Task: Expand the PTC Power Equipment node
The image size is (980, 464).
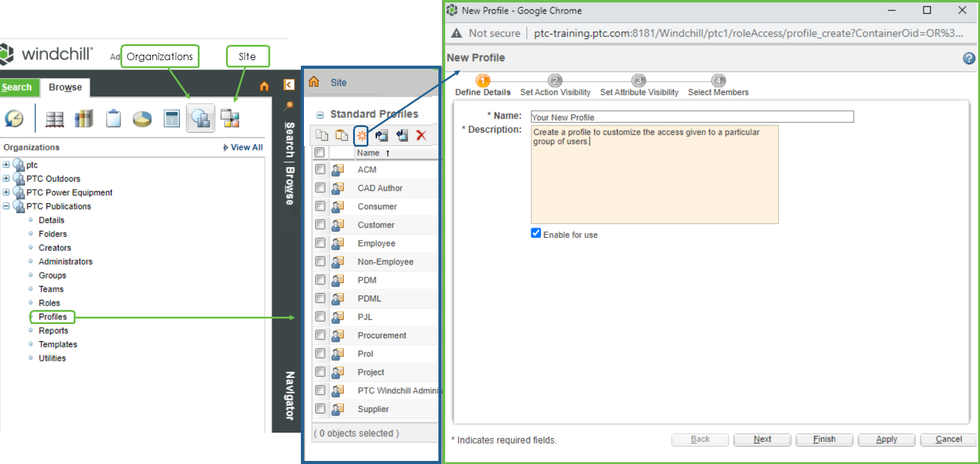Action: click(6, 192)
